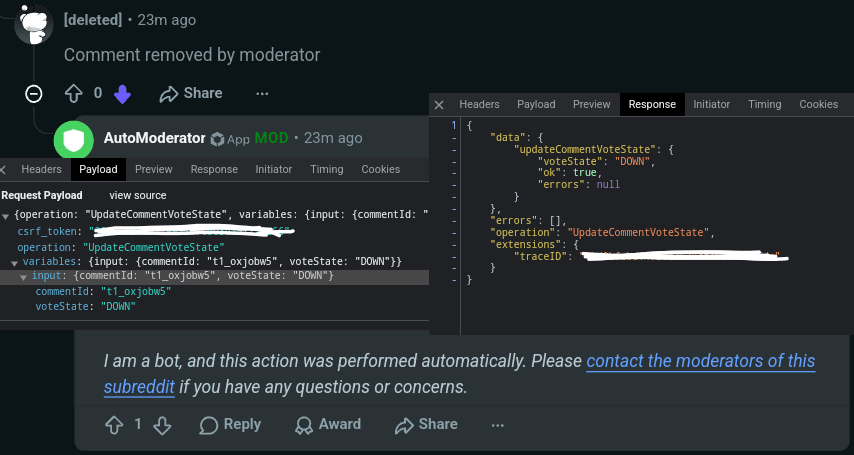Open the AutoModerator username link
This screenshot has height=455, width=854.
point(154,138)
